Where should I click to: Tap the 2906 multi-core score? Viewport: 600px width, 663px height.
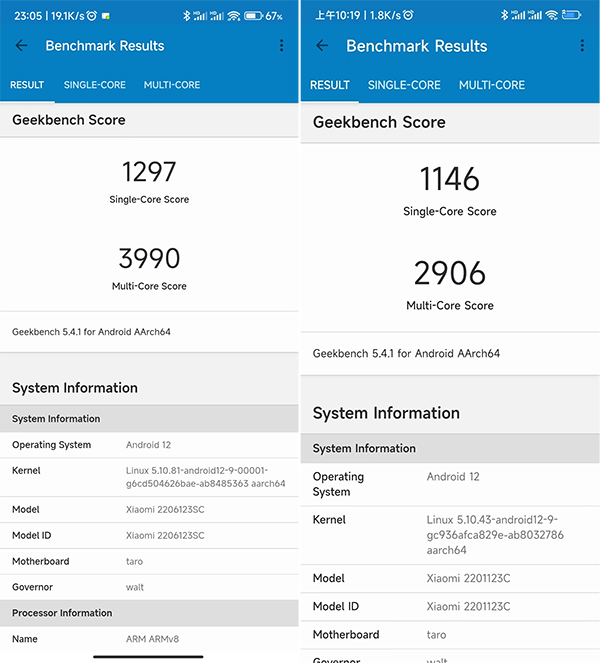click(x=449, y=273)
